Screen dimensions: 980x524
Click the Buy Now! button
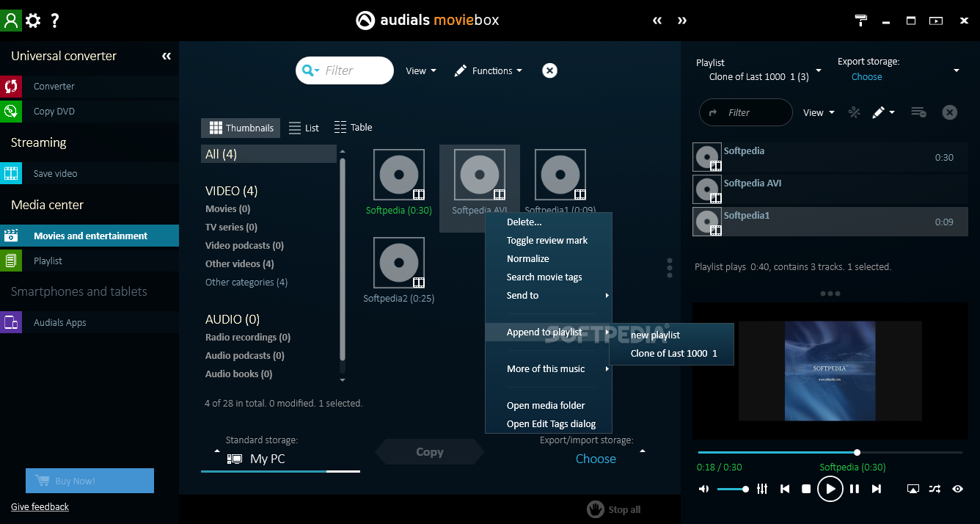pyautogui.click(x=89, y=481)
